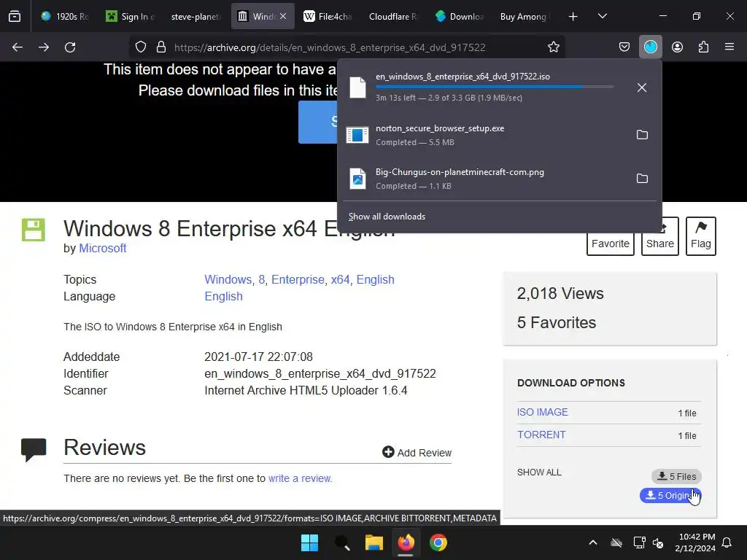
Task: Open Firefox View tabs icon
Action: [x=15, y=16]
